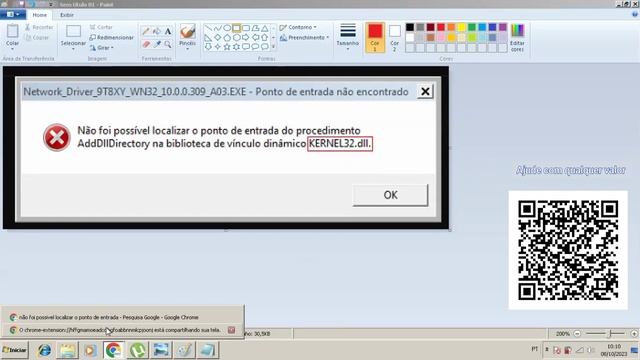Select the Eraser tool
The width and height of the screenshot is (640, 360).
pyautogui.click(x=146, y=44)
